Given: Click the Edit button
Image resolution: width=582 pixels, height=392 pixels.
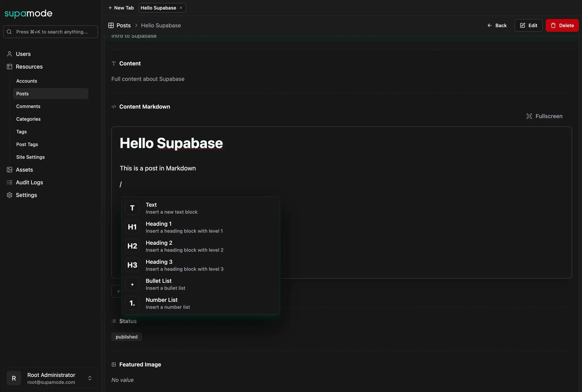Looking at the screenshot, I should (528, 25).
